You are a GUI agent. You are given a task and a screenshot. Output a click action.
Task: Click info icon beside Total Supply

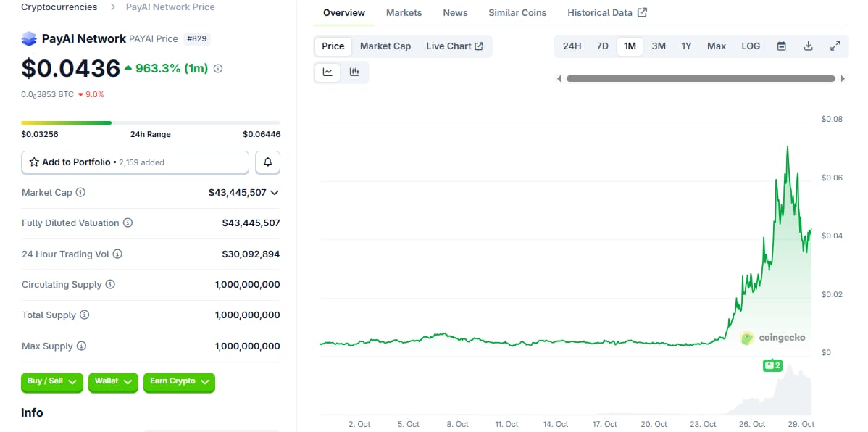[84, 315]
